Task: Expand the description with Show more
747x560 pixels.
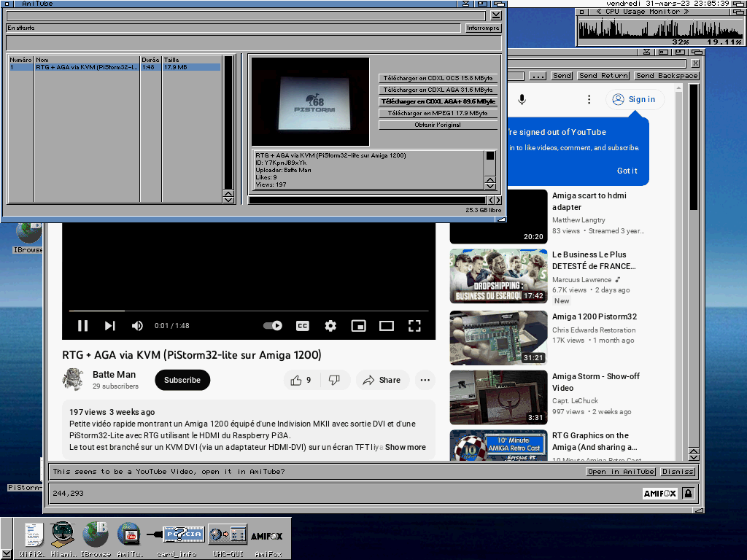Action: pyautogui.click(x=406, y=447)
